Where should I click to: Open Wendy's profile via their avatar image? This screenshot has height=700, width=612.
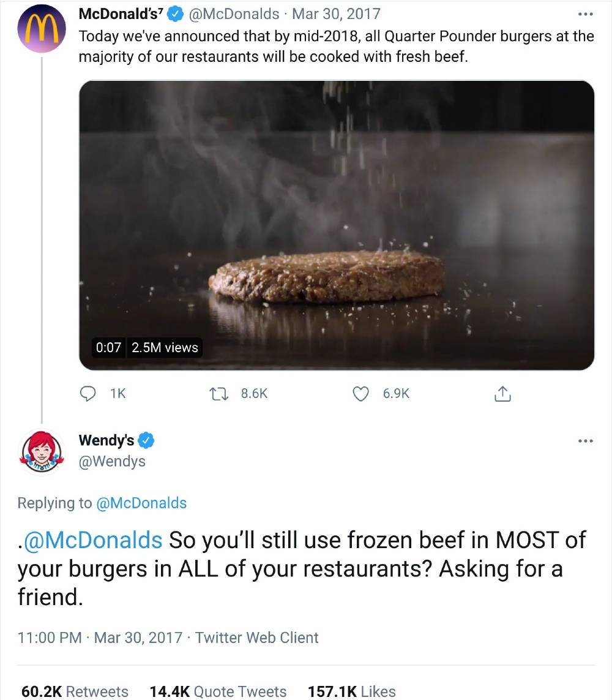tap(41, 451)
